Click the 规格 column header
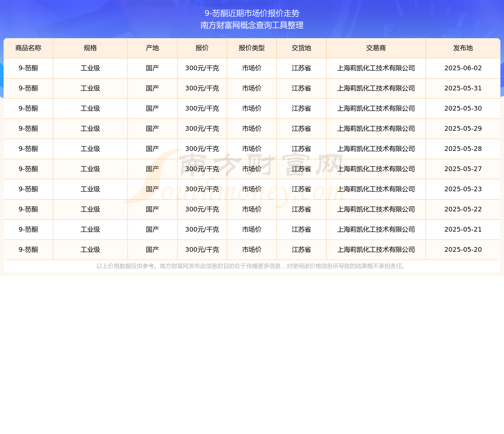The height and width of the screenshot is (434, 504). click(90, 48)
